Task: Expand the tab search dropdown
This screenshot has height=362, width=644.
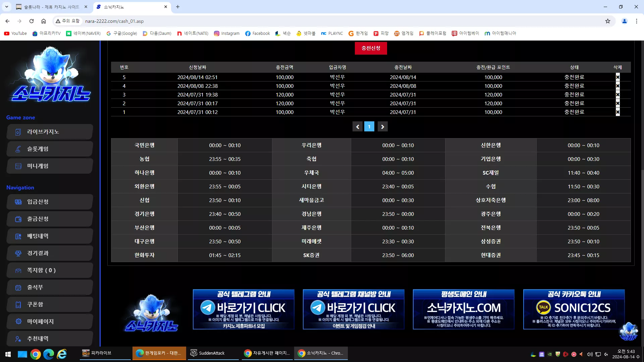Action: click(6, 7)
